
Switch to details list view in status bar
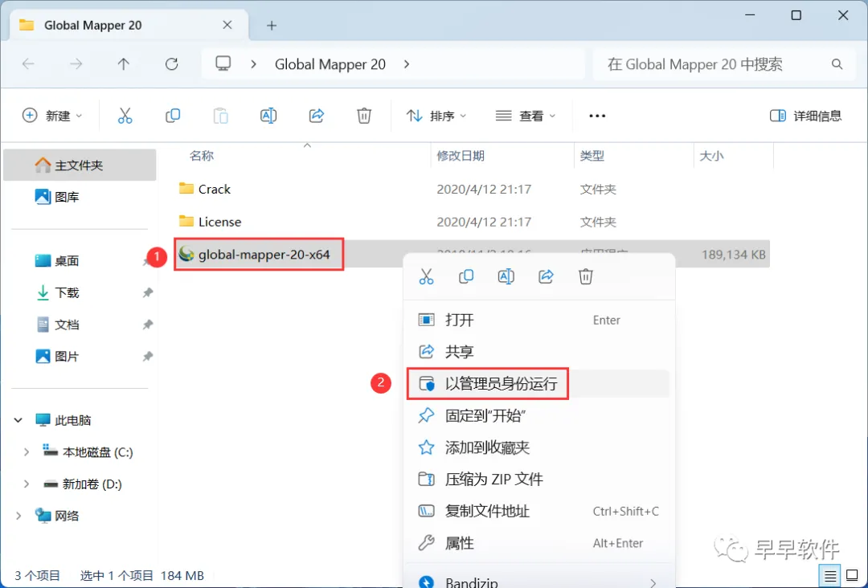pos(830,577)
